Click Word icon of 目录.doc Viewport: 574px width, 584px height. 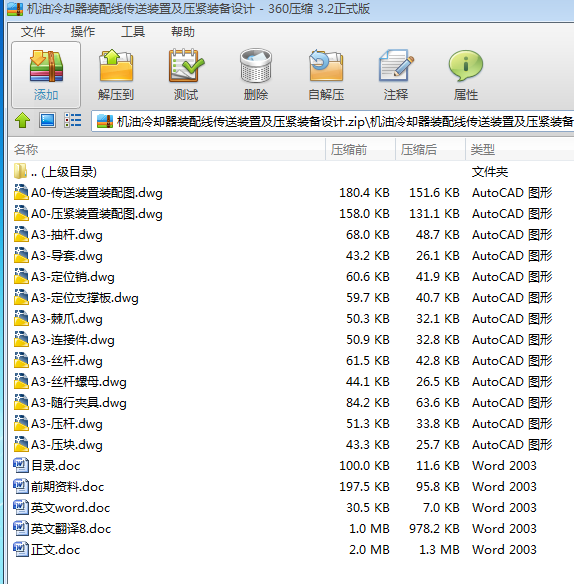tap(21, 465)
